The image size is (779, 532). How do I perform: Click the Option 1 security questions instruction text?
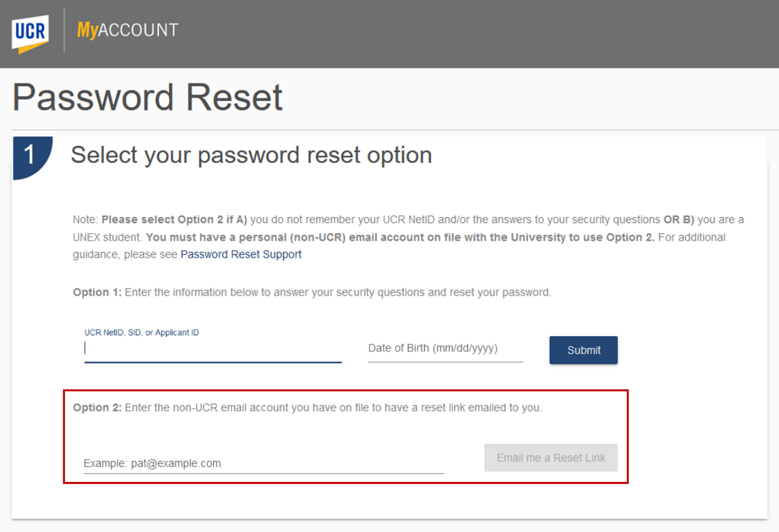[338, 293]
